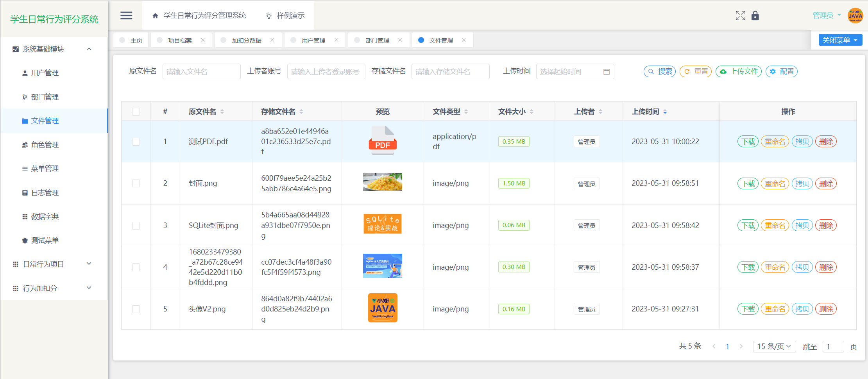Click the 搜索 search button
Screen dimensions: 868x379
660,71
